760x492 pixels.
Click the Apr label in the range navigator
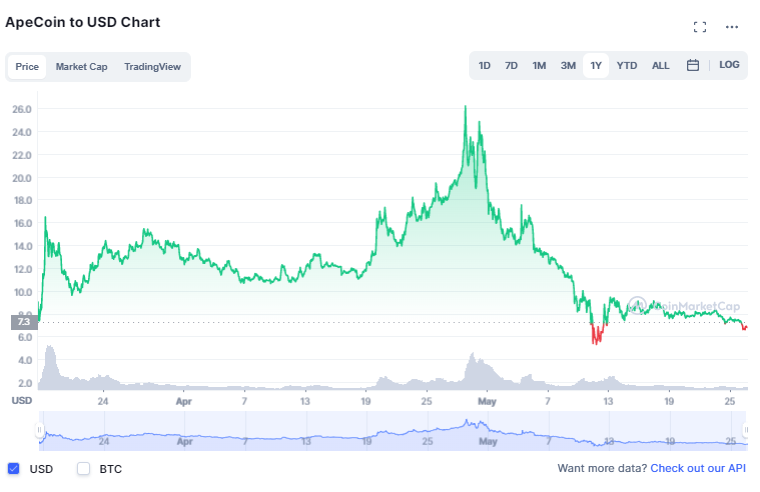[185, 442]
